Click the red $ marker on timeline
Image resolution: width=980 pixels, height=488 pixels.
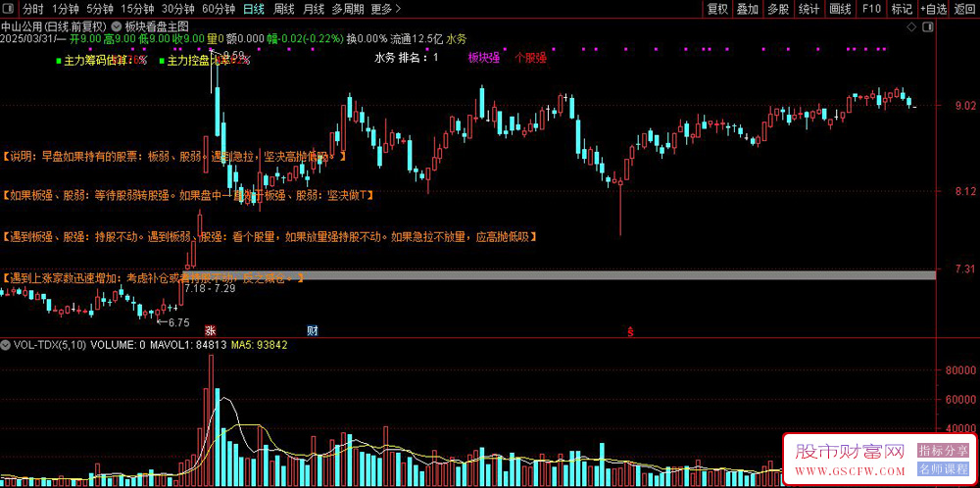coord(630,332)
